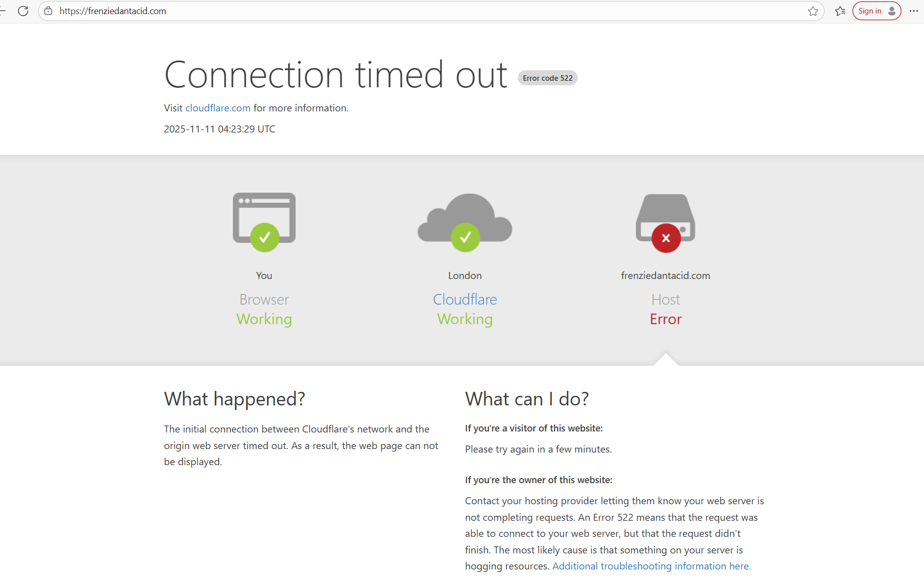Open the Settings and more ellipsis menu
Image resolution: width=924 pixels, height=579 pixels.
[913, 11]
